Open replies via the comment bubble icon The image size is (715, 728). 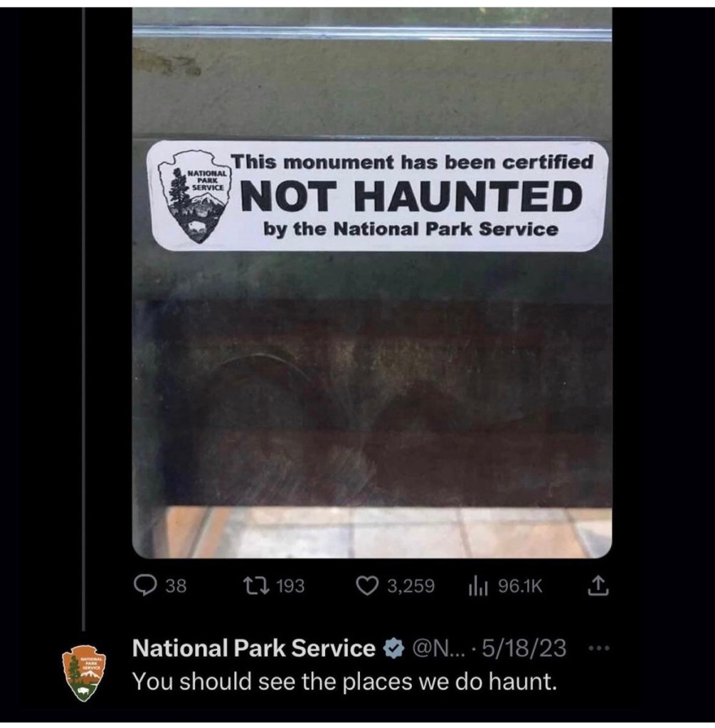point(145,585)
